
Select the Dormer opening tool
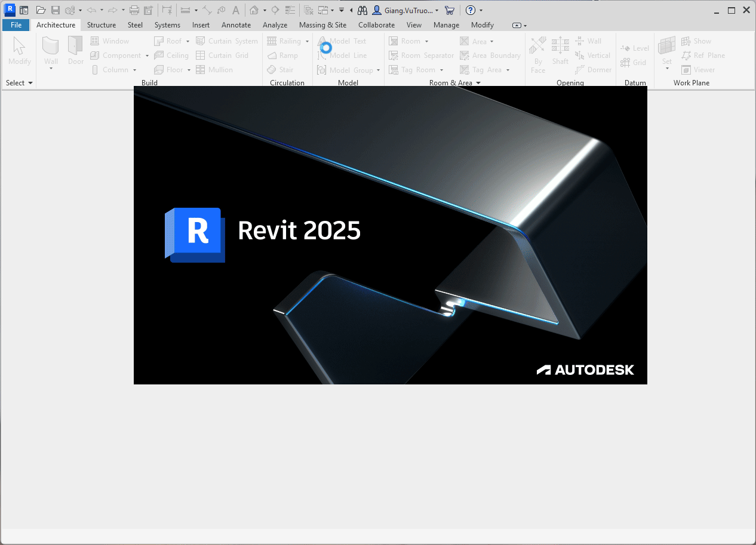click(x=594, y=70)
